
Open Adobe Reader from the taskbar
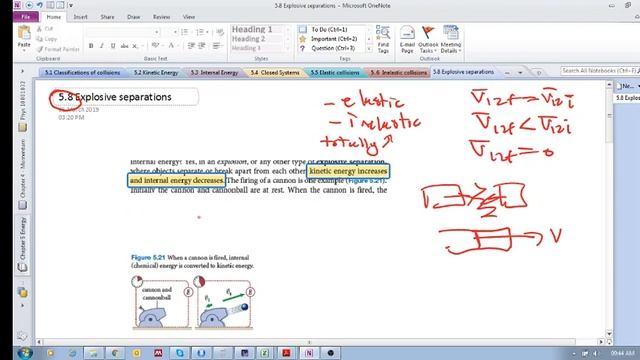[x=286, y=353]
